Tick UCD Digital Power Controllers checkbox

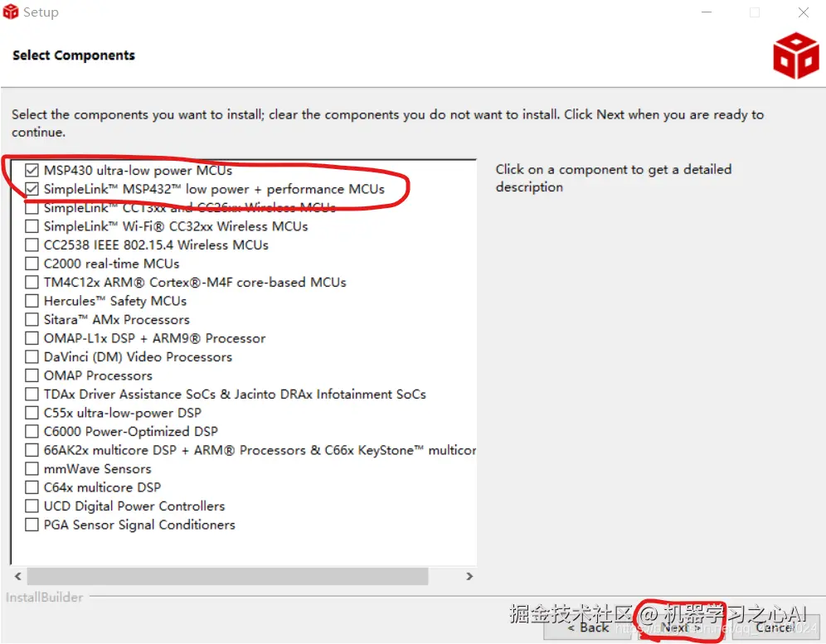coord(32,506)
